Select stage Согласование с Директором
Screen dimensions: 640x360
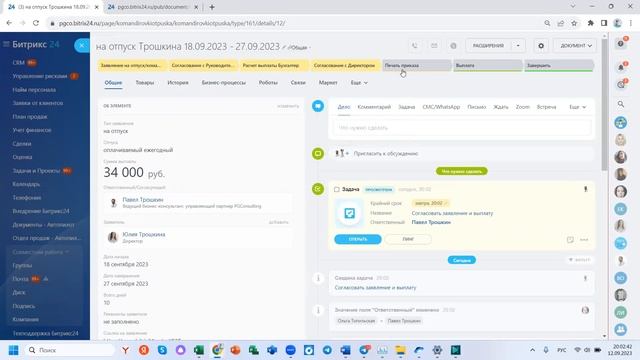[345, 65]
